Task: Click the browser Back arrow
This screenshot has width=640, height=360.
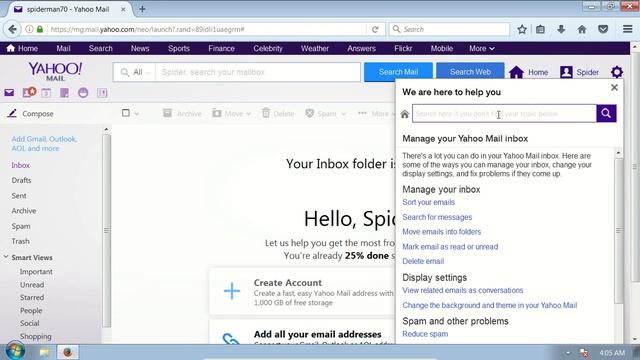Action: point(13,29)
